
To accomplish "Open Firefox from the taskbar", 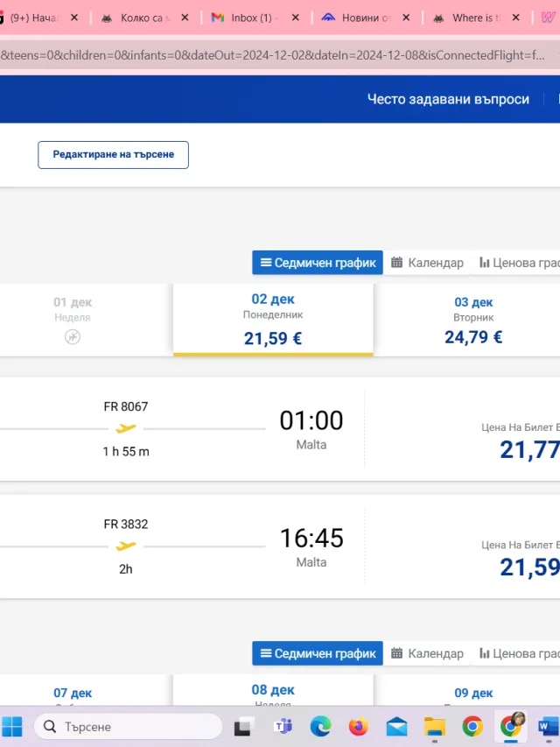I will tap(359, 727).
